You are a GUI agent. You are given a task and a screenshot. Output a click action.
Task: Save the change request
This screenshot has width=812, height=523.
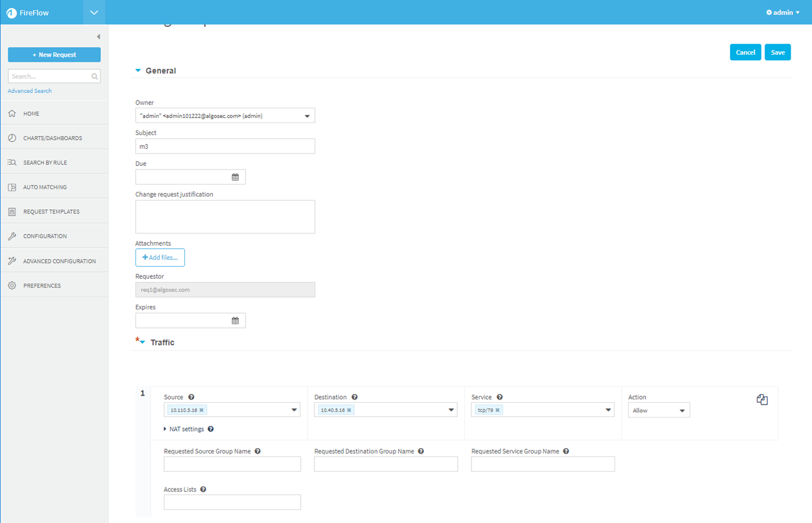[778, 52]
